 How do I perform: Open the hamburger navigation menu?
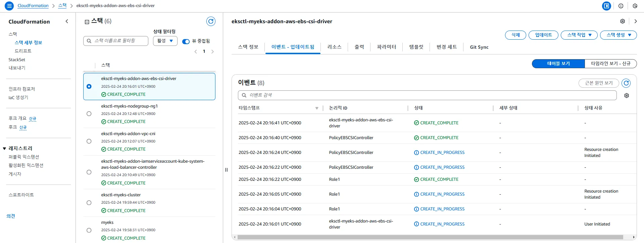pyautogui.click(x=9, y=6)
